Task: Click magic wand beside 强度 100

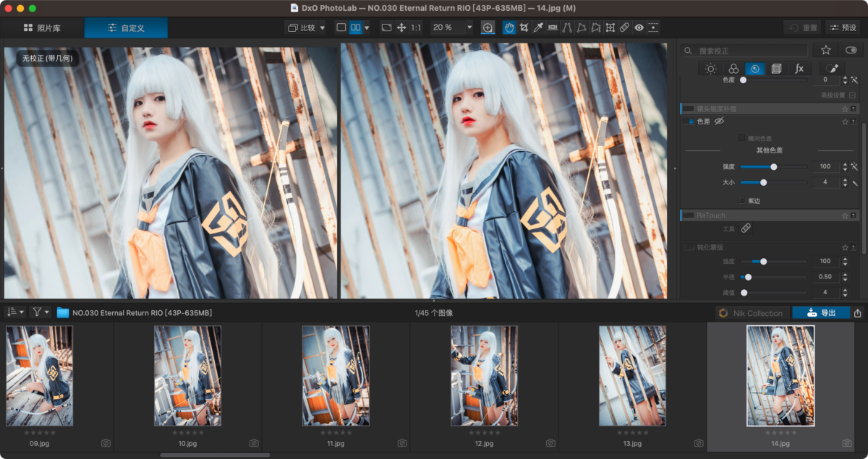Action: click(x=854, y=166)
